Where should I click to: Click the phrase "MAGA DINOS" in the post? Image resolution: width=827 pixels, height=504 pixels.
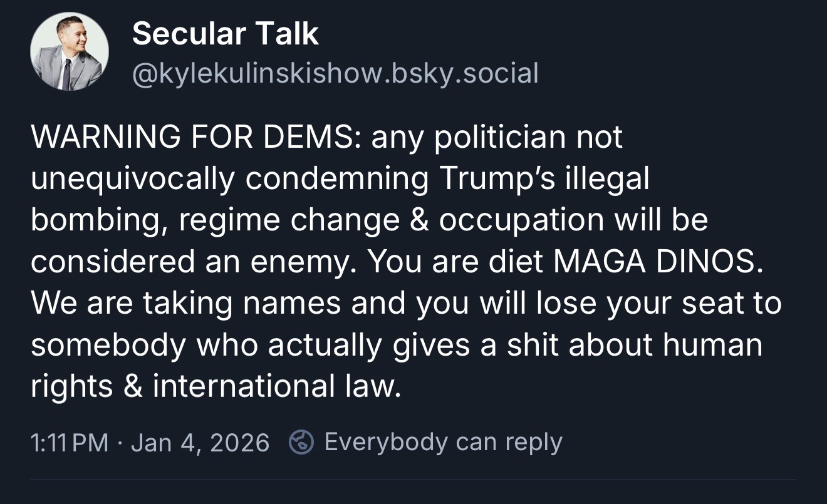pyautogui.click(x=654, y=262)
